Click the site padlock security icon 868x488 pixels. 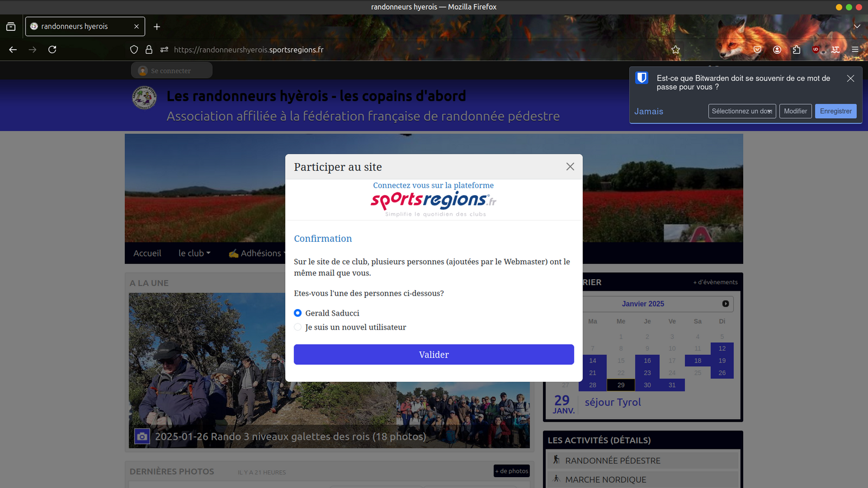[149, 49]
